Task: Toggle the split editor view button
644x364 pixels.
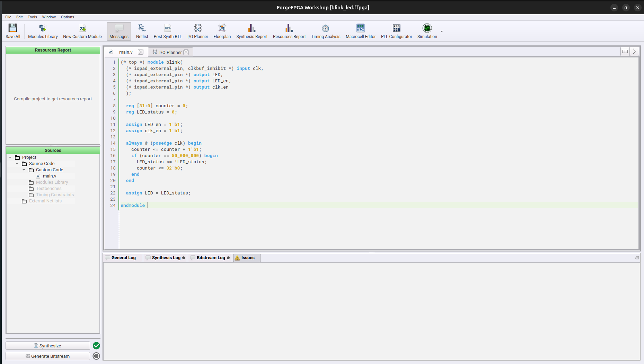Action: (x=625, y=52)
